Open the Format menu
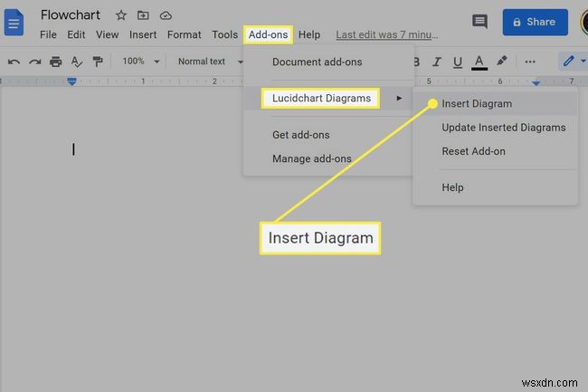The image size is (588, 392). point(184,34)
